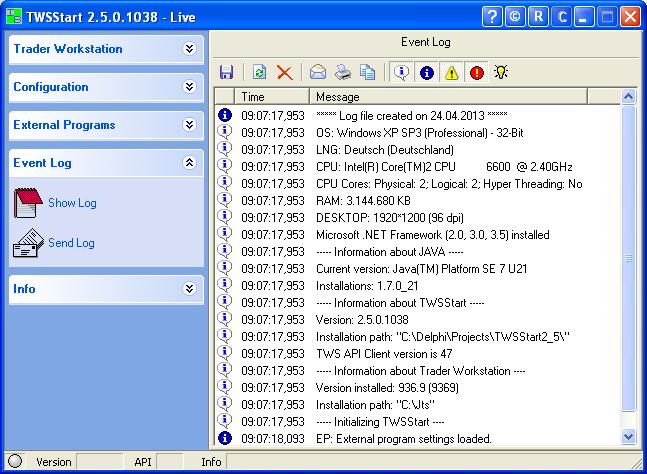Click the status bar connection indicator circle
Image resolution: width=647 pixels, height=474 pixels.
pos(15,461)
